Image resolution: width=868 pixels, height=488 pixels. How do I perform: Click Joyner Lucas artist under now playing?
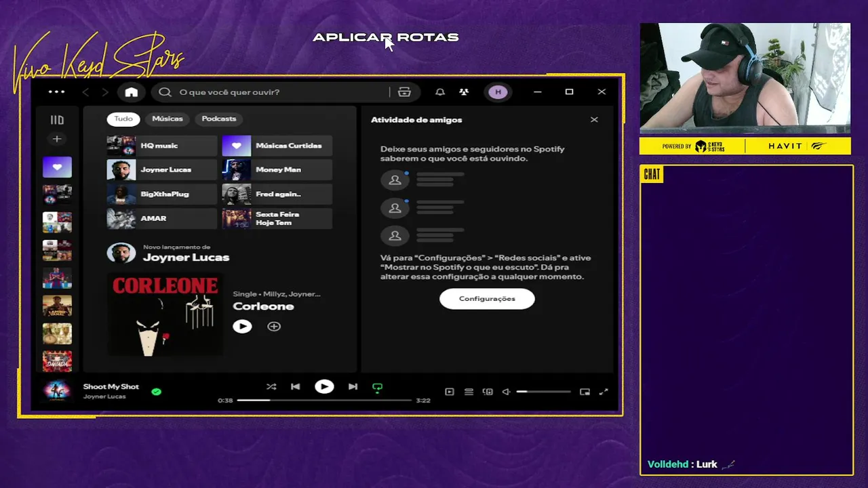pyautogui.click(x=104, y=396)
